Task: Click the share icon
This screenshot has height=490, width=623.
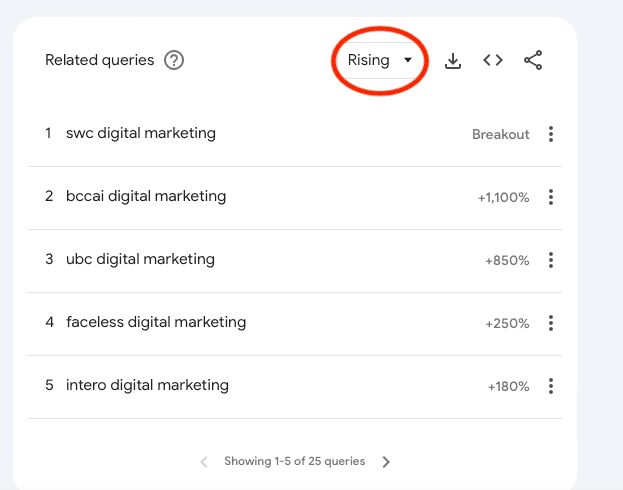Action: (x=533, y=60)
